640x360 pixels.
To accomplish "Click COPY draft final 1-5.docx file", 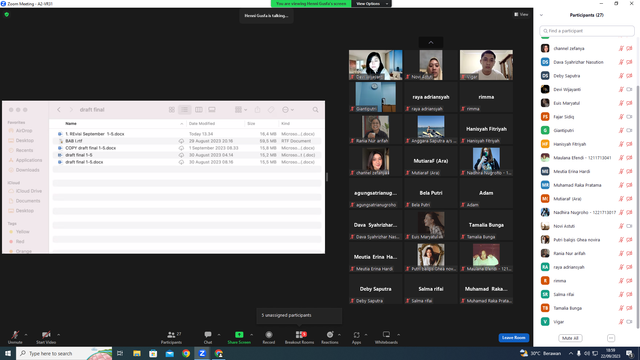I will (x=91, y=148).
